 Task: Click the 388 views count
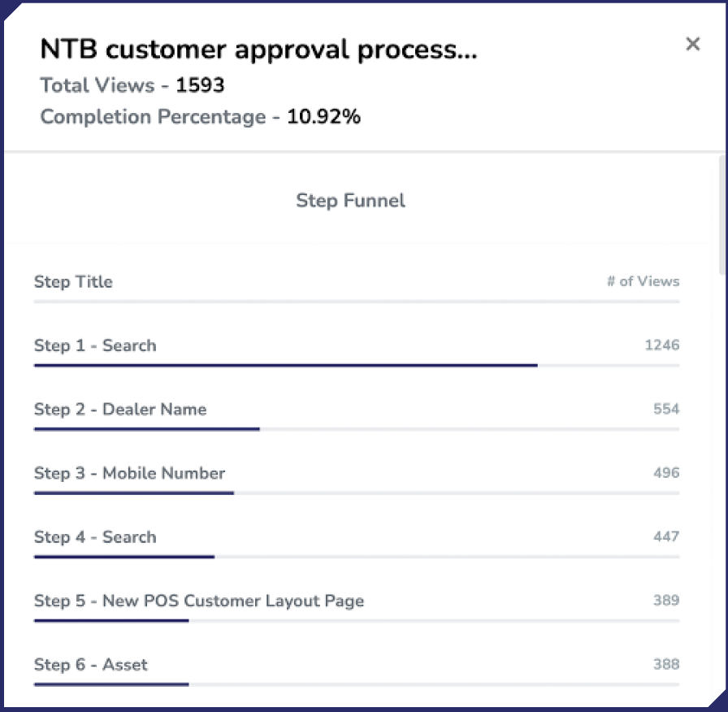click(666, 664)
